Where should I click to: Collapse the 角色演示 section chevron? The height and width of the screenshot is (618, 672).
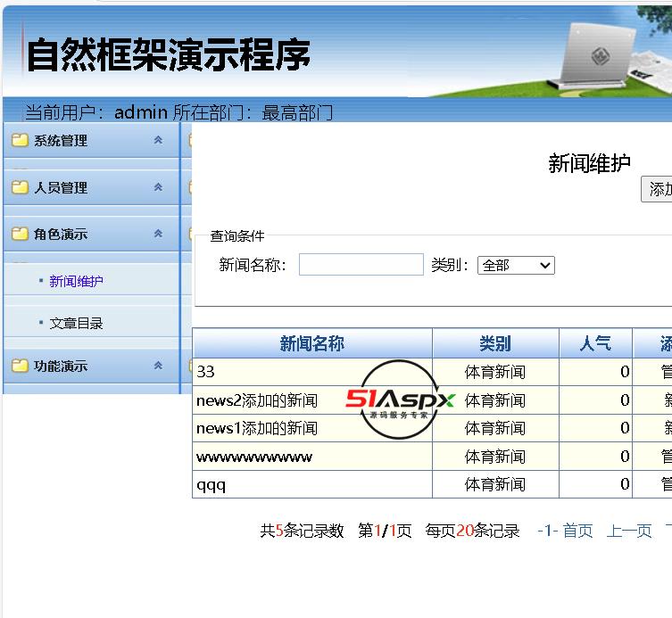158,234
